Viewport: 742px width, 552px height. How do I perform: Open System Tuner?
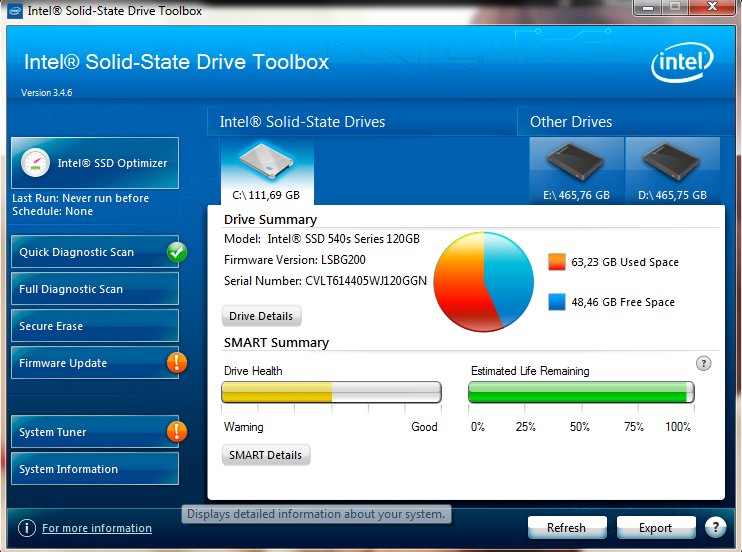pos(95,432)
